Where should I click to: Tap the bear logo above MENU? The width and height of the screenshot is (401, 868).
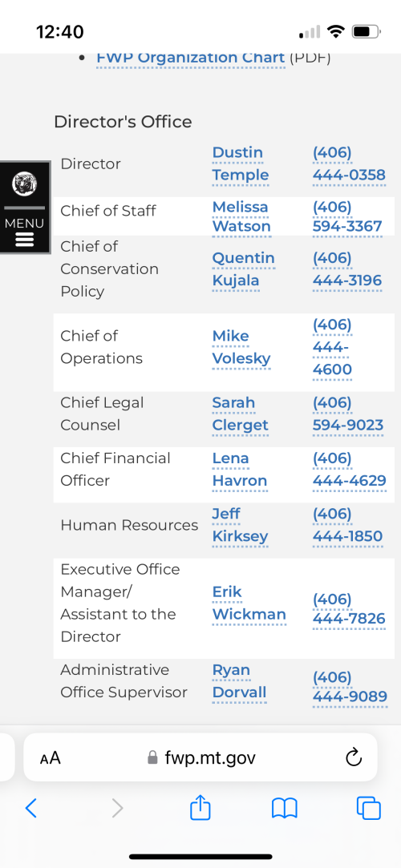[24, 183]
